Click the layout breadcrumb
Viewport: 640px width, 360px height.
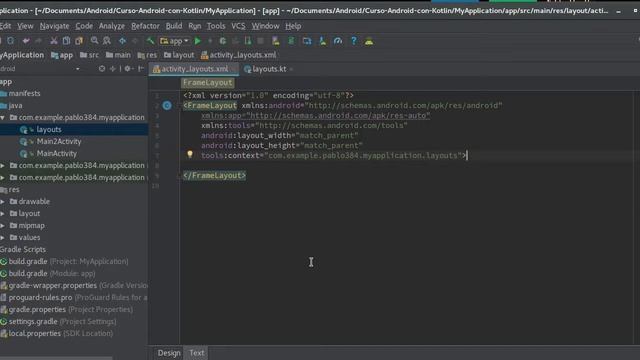point(179,55)
